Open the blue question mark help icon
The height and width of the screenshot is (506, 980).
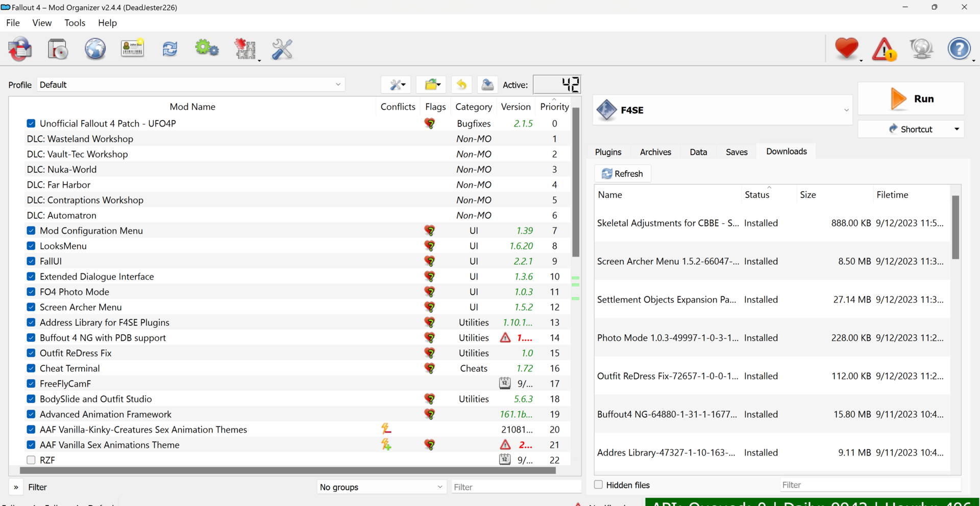coord(959,49)
